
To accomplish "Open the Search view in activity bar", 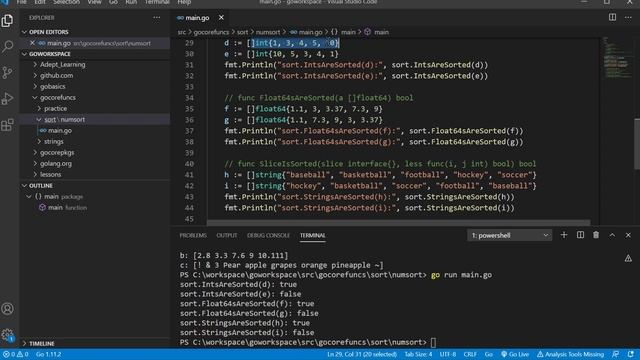I will [x=7, y=46].
